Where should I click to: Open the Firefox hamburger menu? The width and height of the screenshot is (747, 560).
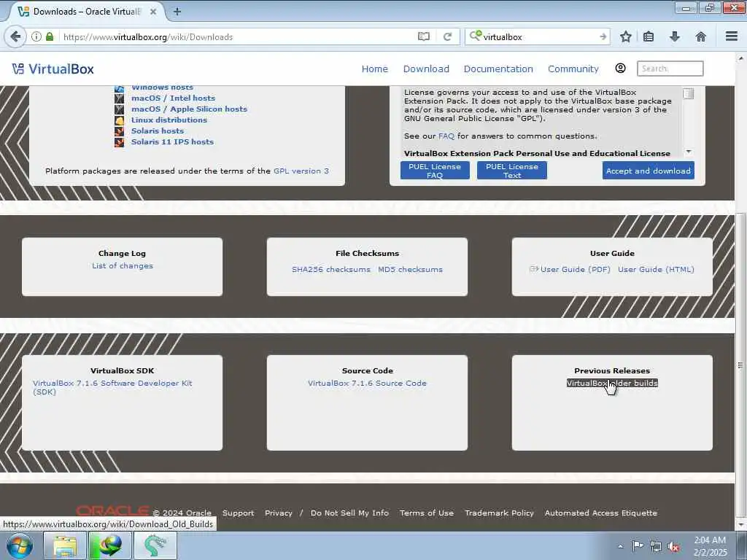pyautogui.click(x=732, y=36)
